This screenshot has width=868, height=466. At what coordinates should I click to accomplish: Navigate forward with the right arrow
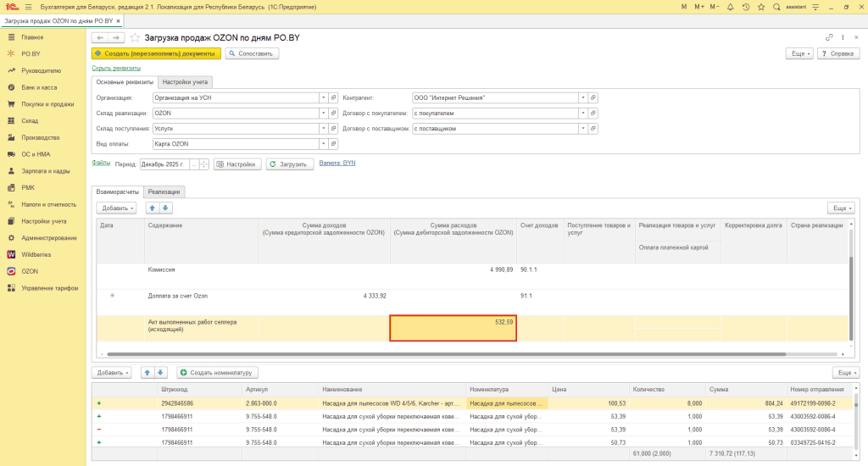click(116, 37)
